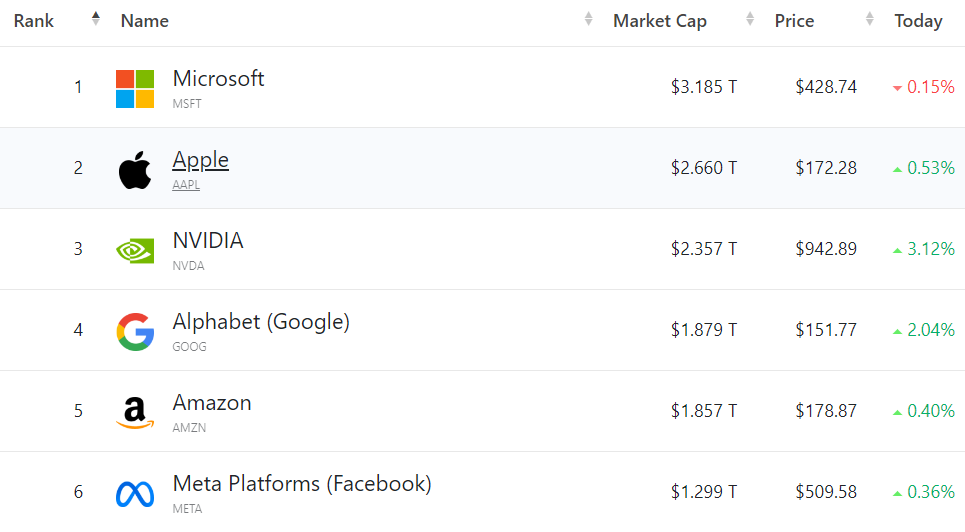Open the Alphabet (Google) company link
The width and height of the screenshot is (965, 532).
click(x=261, y=321)
